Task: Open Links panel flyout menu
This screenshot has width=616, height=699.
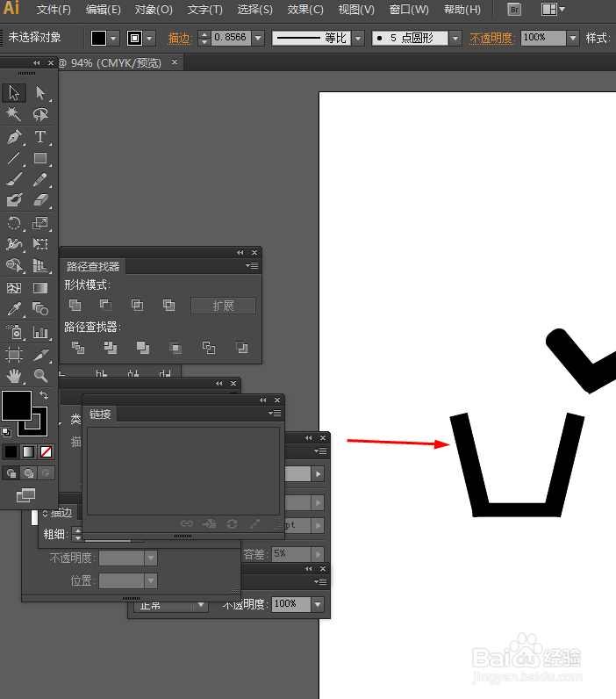Action: (275, 414)
